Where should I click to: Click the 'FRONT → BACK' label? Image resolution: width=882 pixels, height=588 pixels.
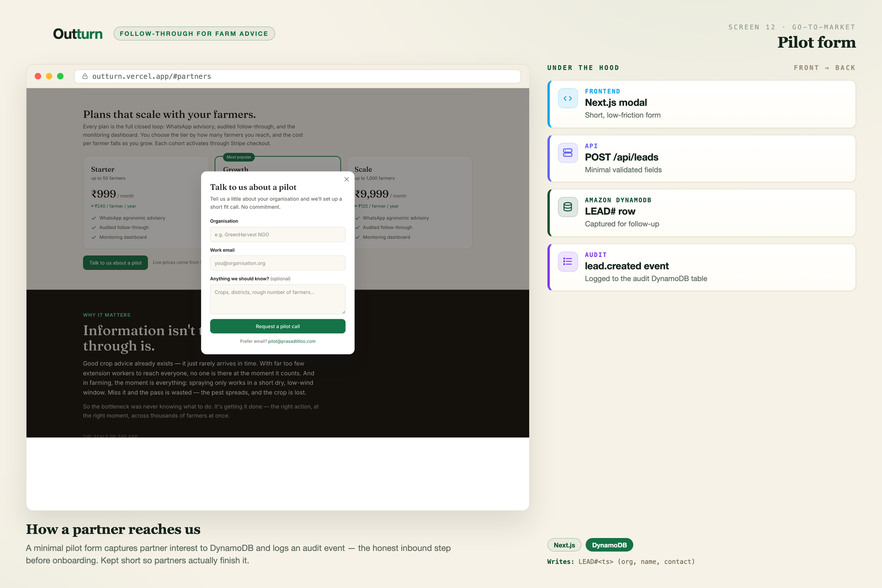tap(824, 68)
